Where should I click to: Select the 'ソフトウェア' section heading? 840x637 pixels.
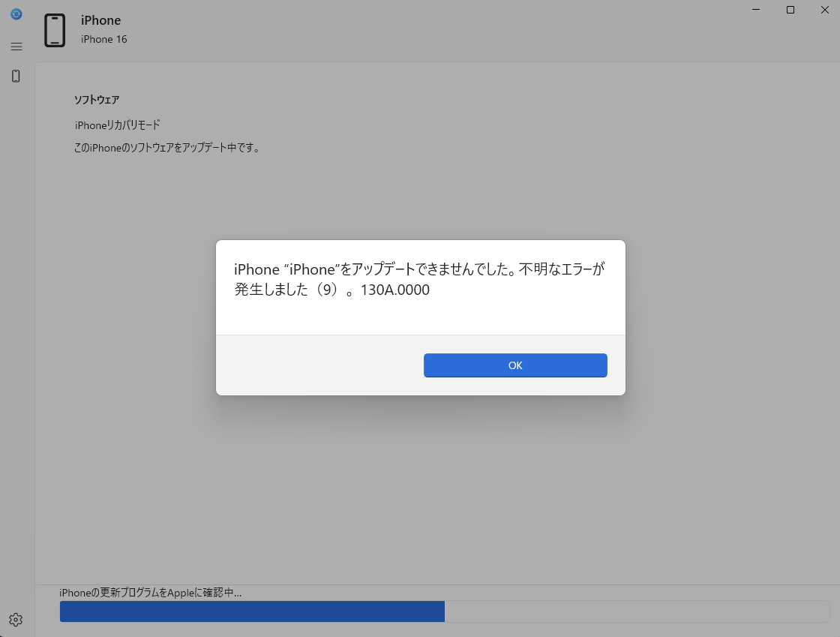[x=97, y=100]
